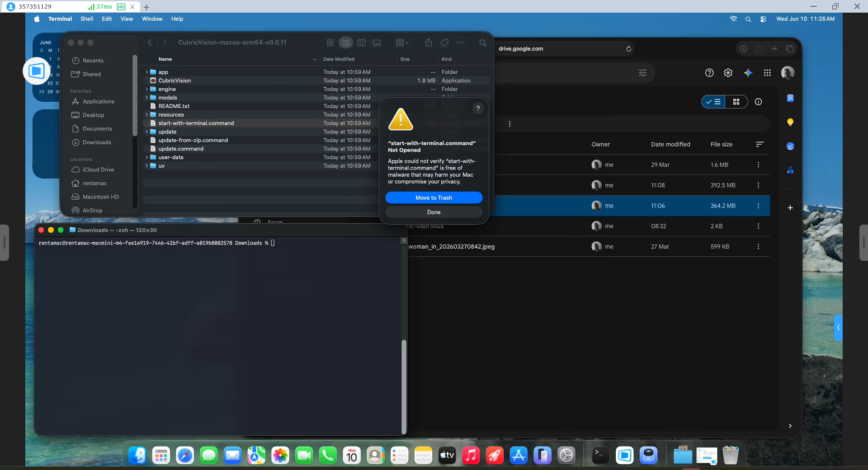The width and height of the screenshot is (868, 470).
Task: Click the Finder search icon
Action: click(483, 42)
